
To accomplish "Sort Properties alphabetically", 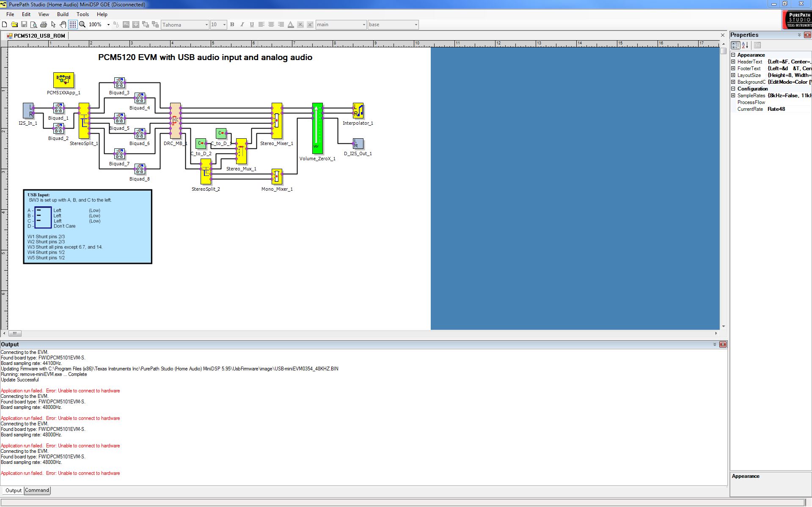I will [745, 45].
